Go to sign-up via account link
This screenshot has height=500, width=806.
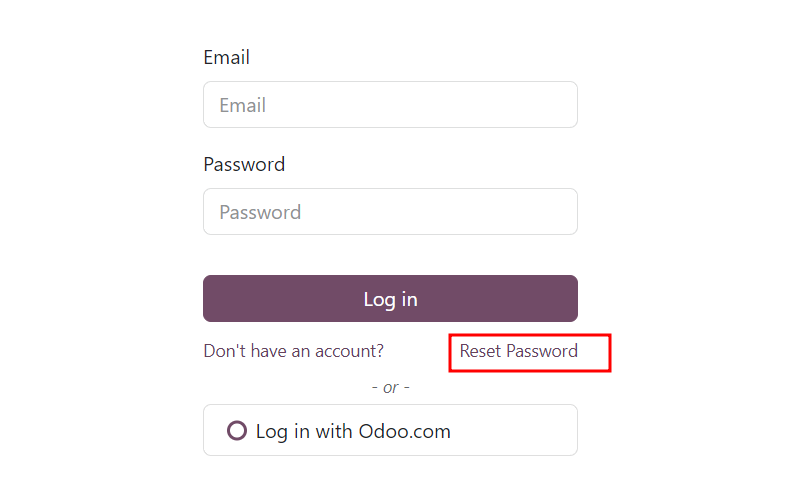point(293,351)
